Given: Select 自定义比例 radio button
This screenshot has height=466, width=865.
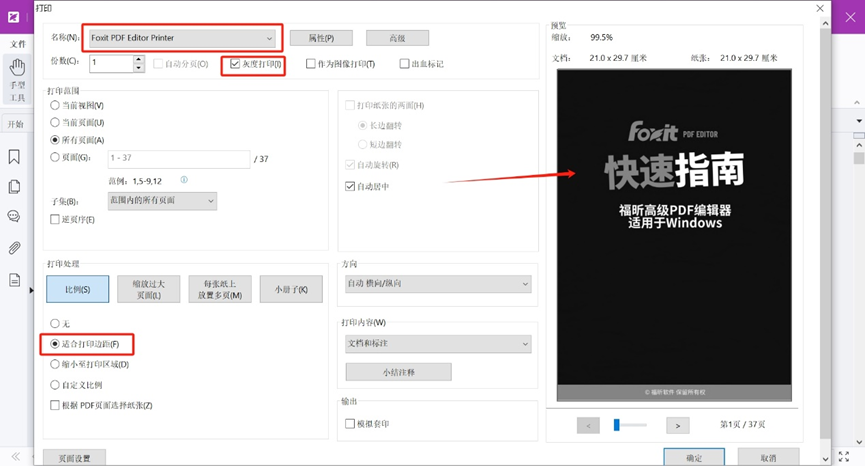Looking at the screenshot, I should [55, 384].
